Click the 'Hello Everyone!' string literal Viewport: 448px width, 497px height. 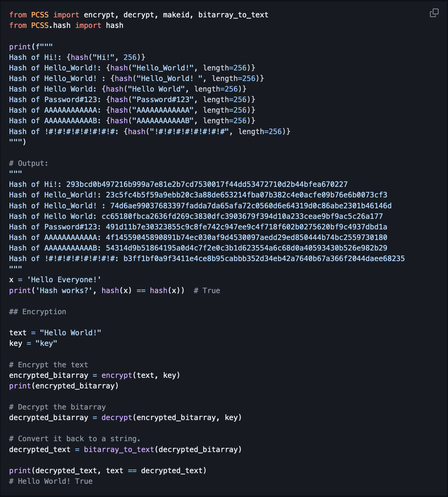64,280
